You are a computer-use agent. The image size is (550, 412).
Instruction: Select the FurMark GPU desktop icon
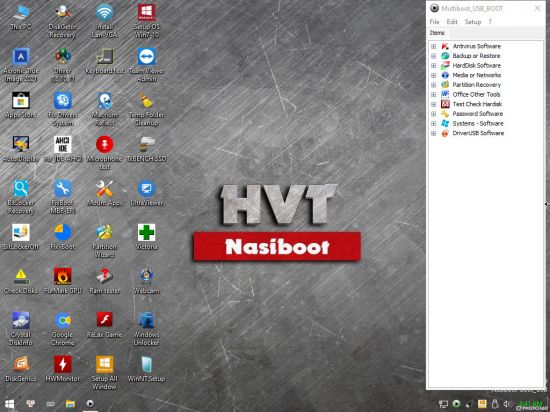coord(62,281)
